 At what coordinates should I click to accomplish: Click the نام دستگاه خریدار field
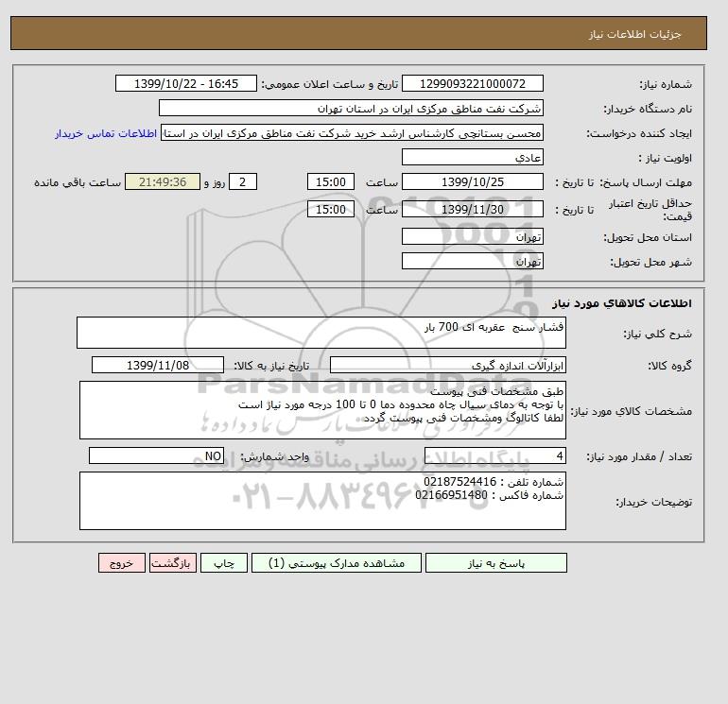point(351,108)
